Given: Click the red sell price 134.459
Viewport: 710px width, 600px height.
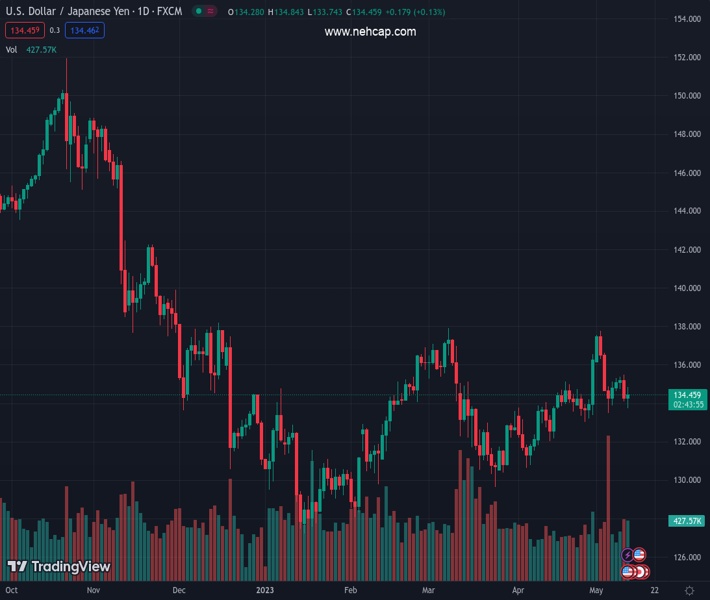Looking at the screenshot, I should [24, 31].
